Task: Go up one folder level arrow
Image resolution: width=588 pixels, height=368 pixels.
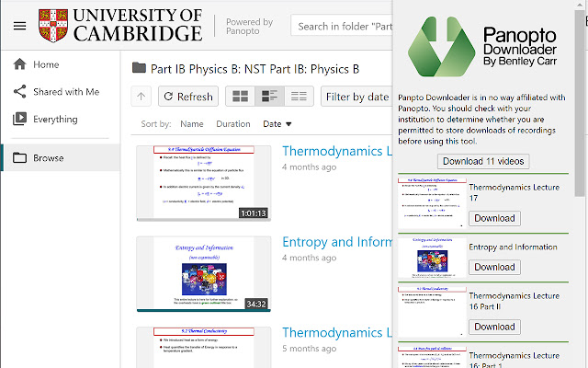Action: point(141,97)
